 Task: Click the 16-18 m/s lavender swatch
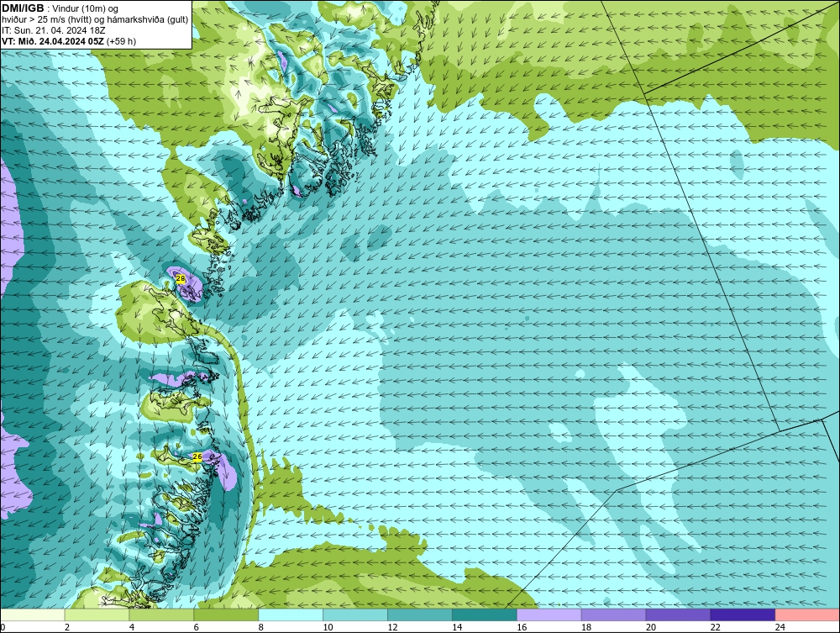549,615
